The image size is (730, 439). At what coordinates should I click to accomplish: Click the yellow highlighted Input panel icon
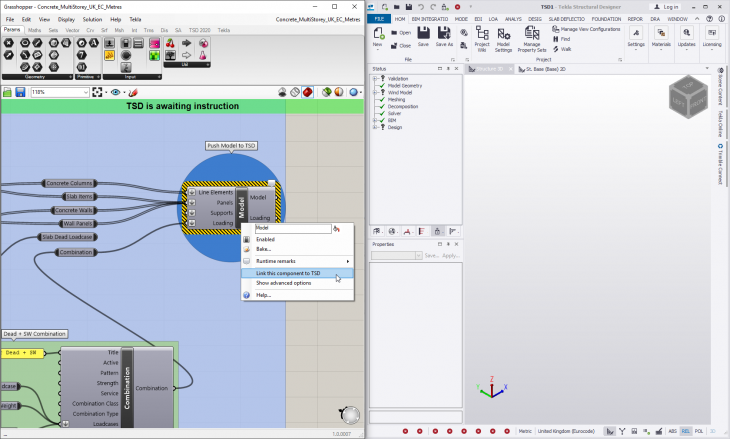click(x=109, y=55)
